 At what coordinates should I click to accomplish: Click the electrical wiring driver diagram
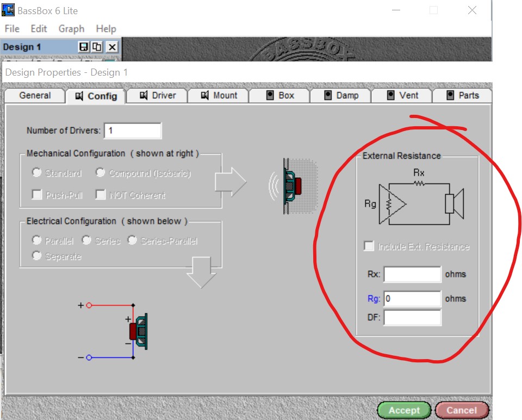113,331
